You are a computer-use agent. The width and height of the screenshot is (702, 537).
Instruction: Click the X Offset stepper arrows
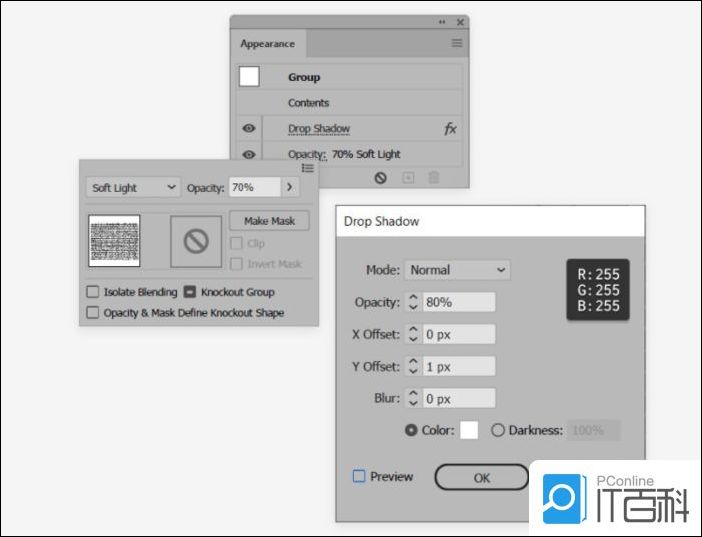click(413, 335)
